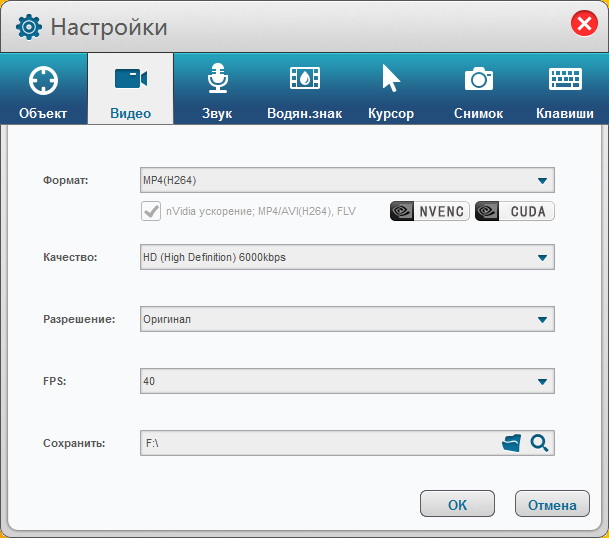Click the magnifier icon to open save location
This screenshot has width=609, height=538.
tap(540, 443)
